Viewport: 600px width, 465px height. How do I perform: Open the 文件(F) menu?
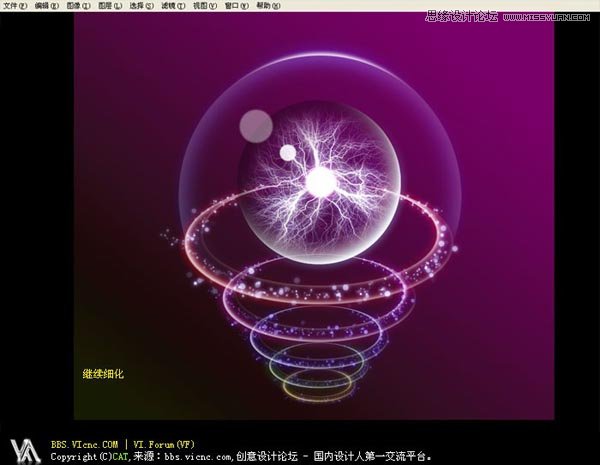tap(15, 6)
